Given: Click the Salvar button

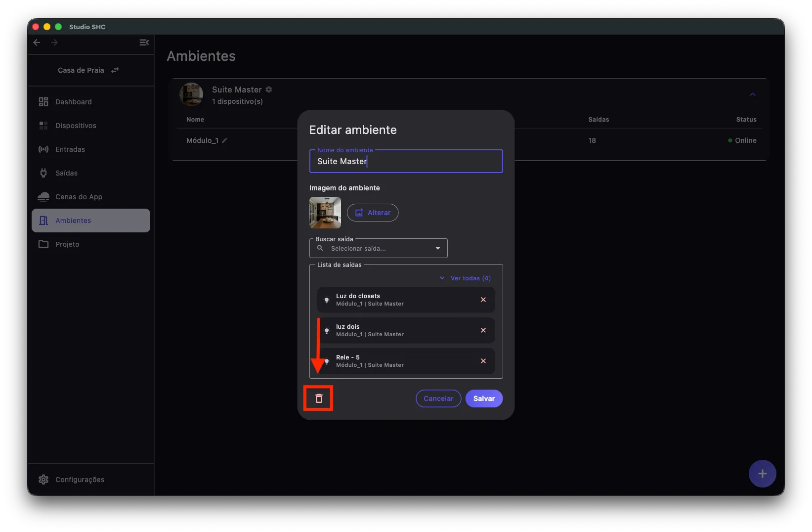Looking at the screenshot, I should coord(484,399).
